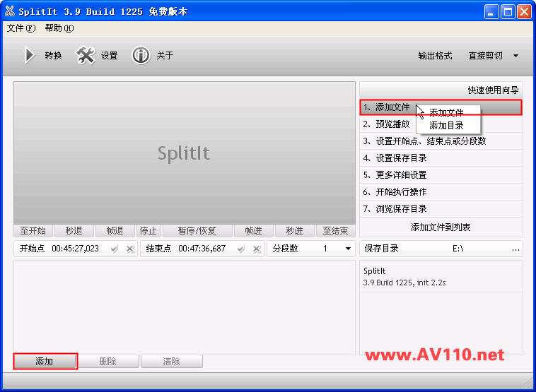Minimize the SplitIt window
The width and height of the screenshot is (536, 392).
tap(491, 12)
